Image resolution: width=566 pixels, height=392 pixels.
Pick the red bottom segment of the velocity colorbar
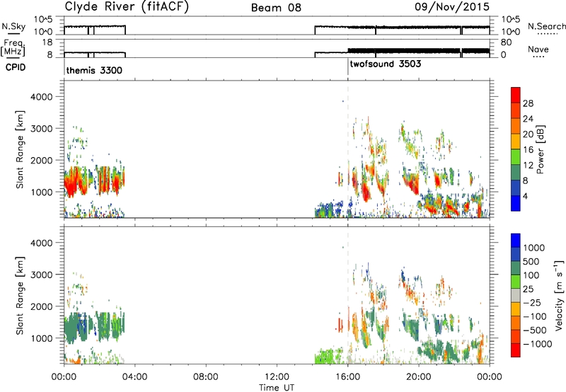click(516, 350)
